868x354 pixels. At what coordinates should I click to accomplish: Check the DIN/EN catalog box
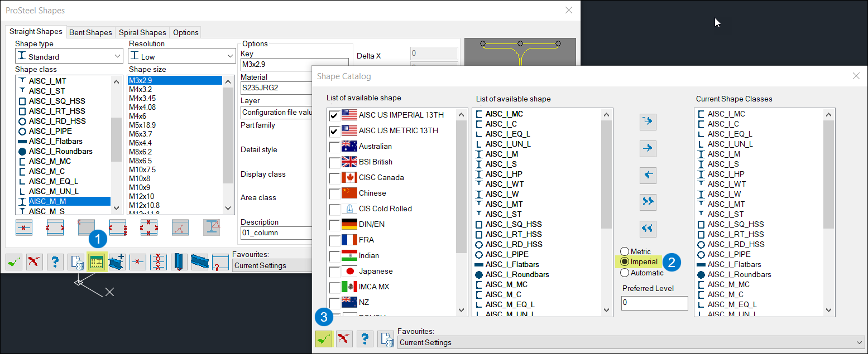click(334, 225)
